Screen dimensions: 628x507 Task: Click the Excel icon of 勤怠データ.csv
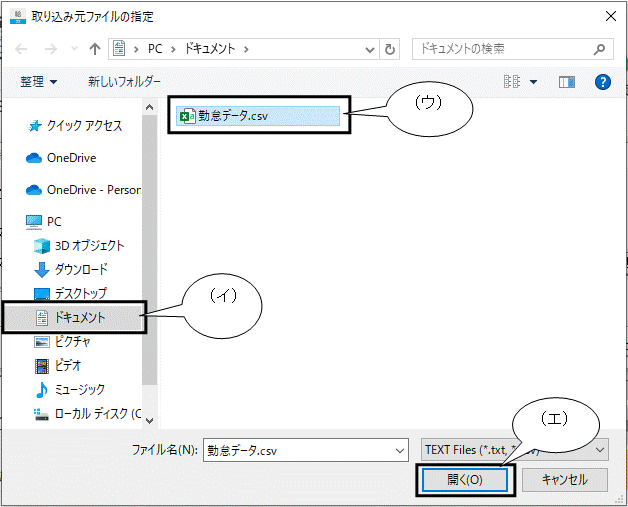coord(187,116)
